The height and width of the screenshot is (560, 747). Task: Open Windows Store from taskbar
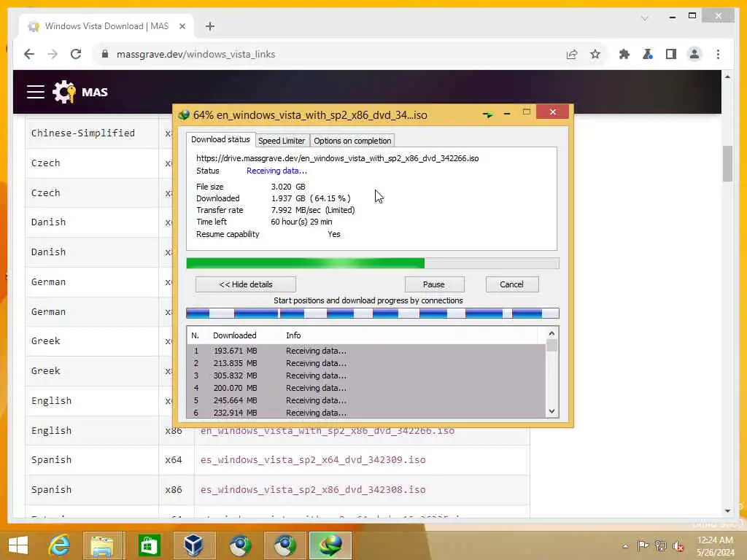[149, 545]
